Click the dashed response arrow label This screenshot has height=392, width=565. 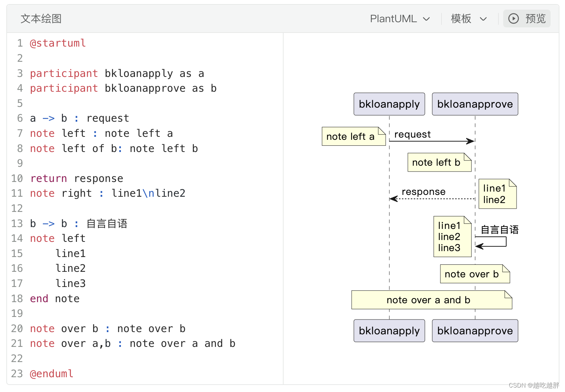pos(423,192)
